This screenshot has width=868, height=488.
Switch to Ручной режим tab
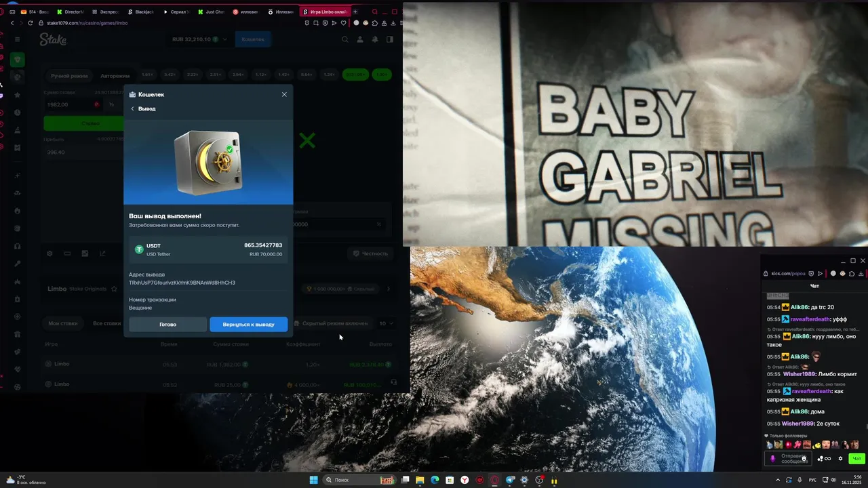[x=69, y=76]
